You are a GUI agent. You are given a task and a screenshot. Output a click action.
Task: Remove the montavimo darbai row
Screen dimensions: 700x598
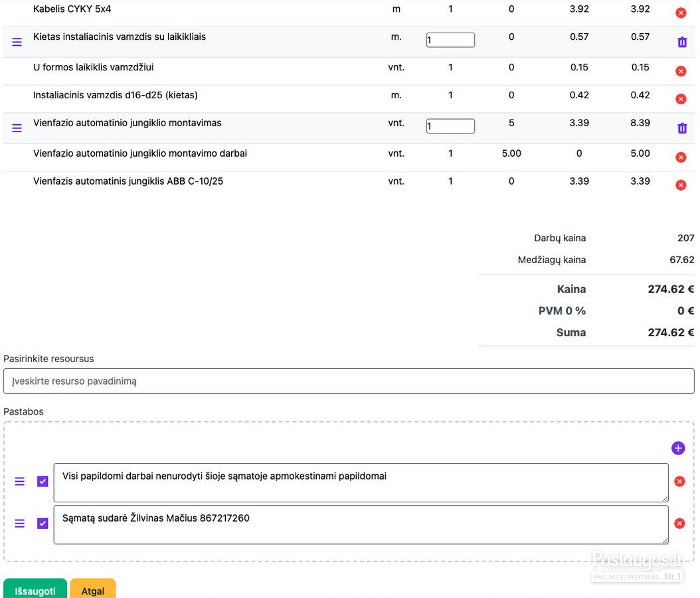click(681, 157)
